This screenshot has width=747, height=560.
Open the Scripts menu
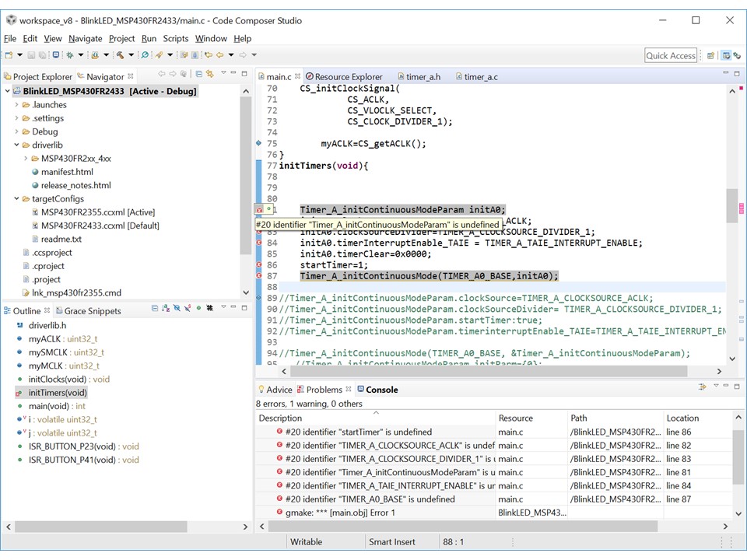coord(175,37)
